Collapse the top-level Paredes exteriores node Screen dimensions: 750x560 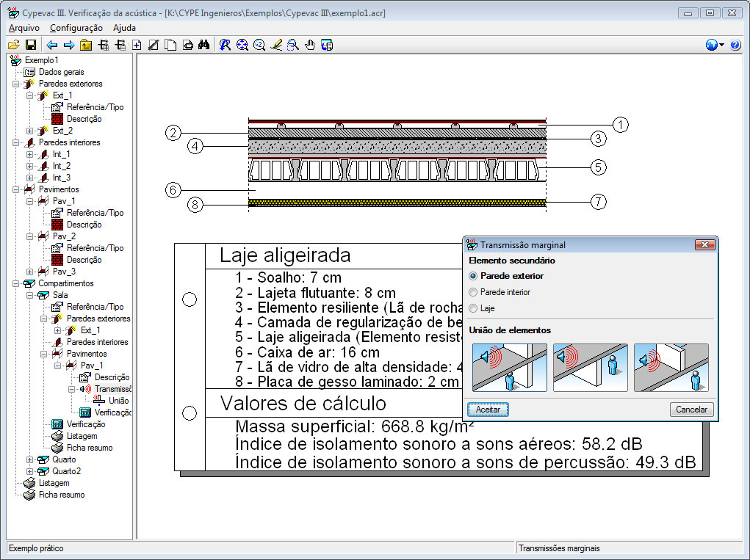click(x=15, y=84)
